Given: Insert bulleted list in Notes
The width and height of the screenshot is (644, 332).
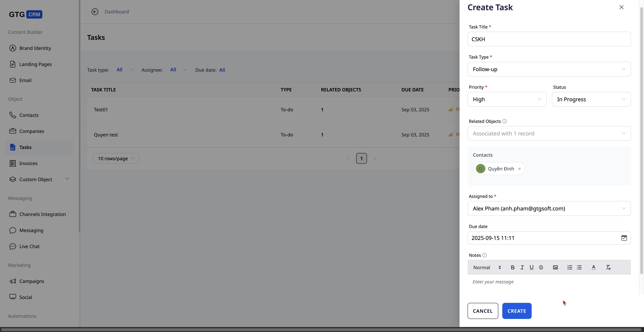Looking at the screenshot, I should click(579, 267).
